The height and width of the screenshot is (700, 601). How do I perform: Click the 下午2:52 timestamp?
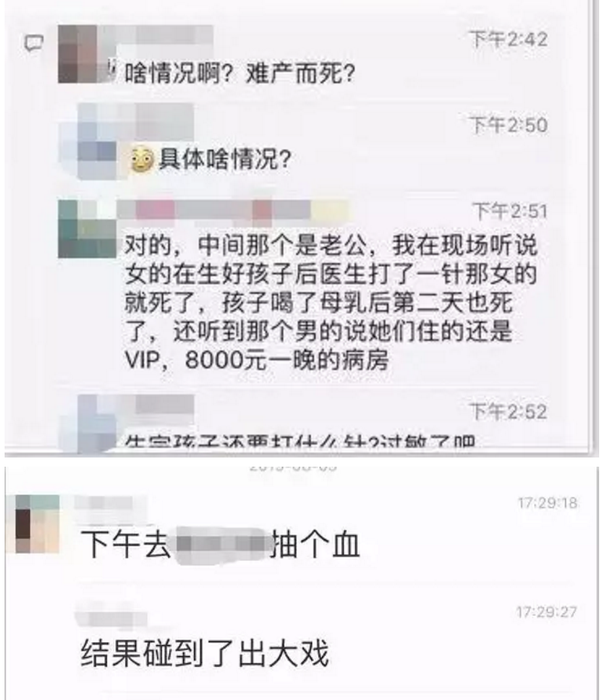pos(509,411)
